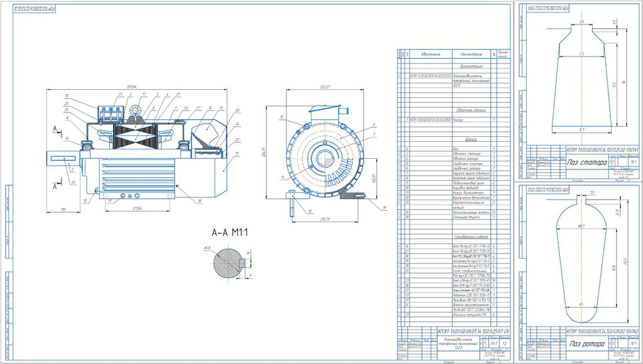Select the stator slot code ending ПЗ.ПАТ
The height and width of the screenshot is (364, 643).
pos(602,149)
